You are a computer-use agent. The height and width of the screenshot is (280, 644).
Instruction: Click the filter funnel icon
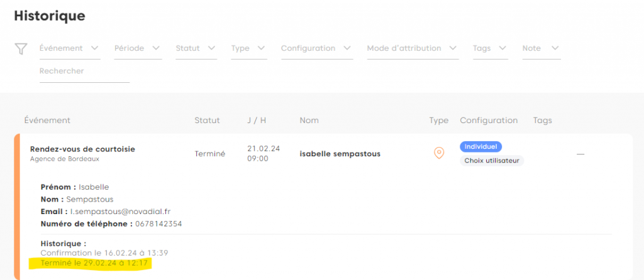click(x=20, y=49)
